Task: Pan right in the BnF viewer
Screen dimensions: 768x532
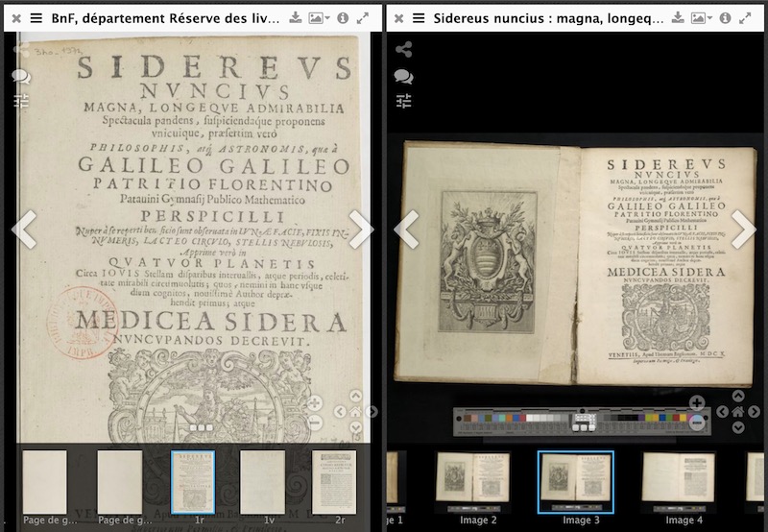Action: click(x=372, y=412)
